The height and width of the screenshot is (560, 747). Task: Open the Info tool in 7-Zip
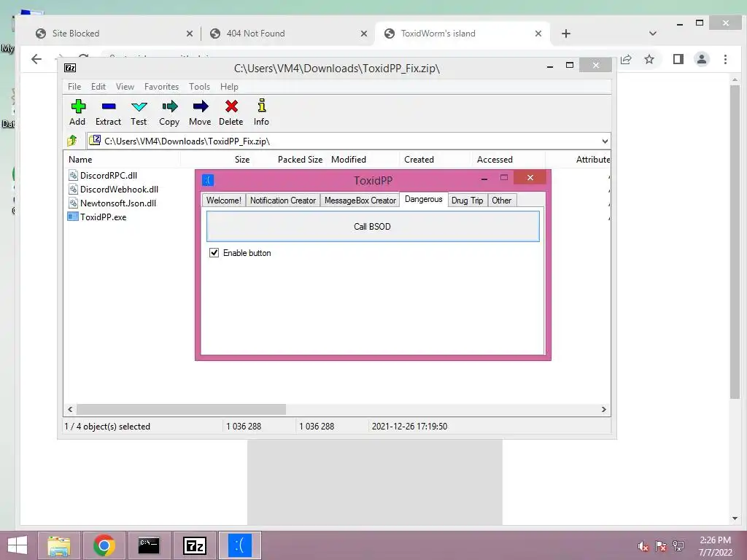pos(261,112)
